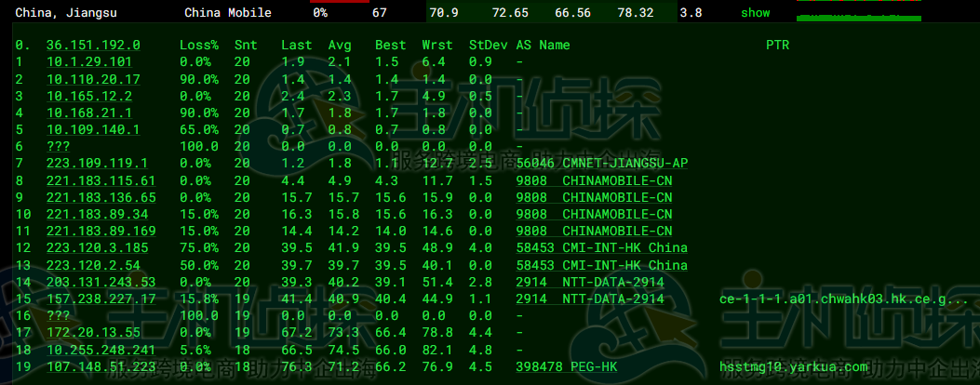Open hop 2 IP 10.110.20.17
Viewport: 980px width, 385px height.
(x=93, y=79)
